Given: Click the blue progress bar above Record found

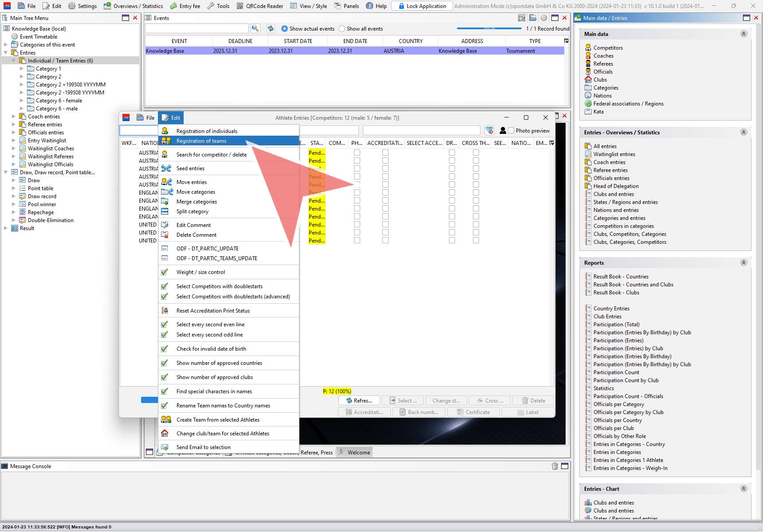Looking at the screenshot, I should 489,28.
